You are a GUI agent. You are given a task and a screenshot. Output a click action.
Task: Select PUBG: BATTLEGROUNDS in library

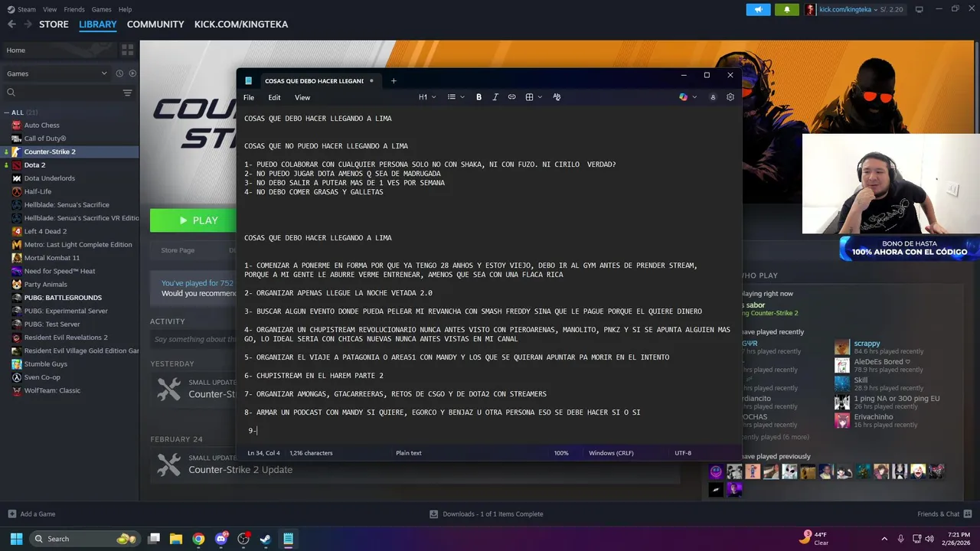63,298
